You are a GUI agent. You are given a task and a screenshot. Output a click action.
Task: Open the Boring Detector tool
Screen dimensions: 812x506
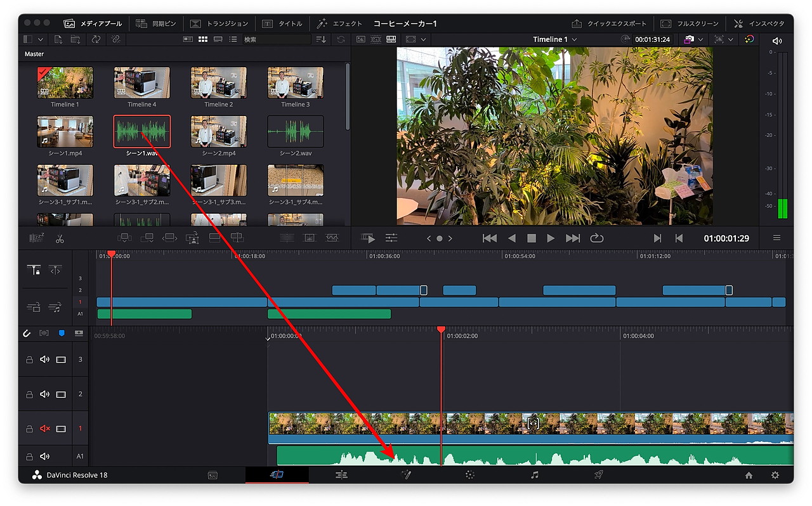point(37,238)
